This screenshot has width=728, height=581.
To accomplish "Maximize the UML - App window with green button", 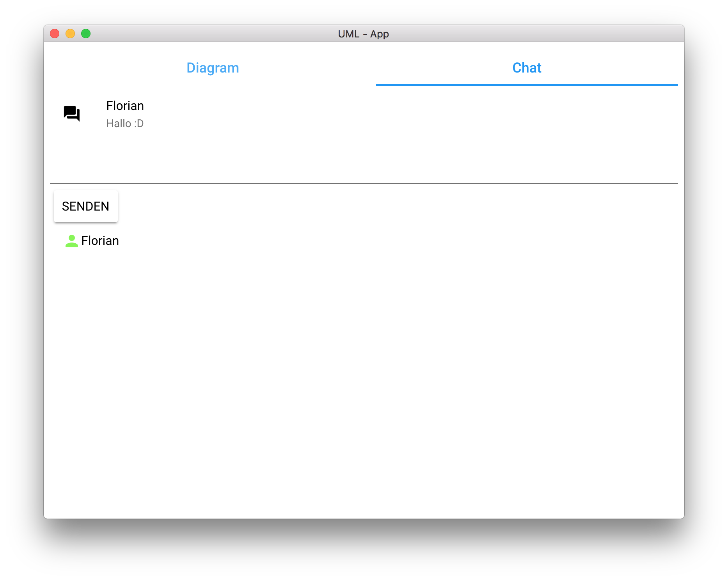I will click(86, 34).
